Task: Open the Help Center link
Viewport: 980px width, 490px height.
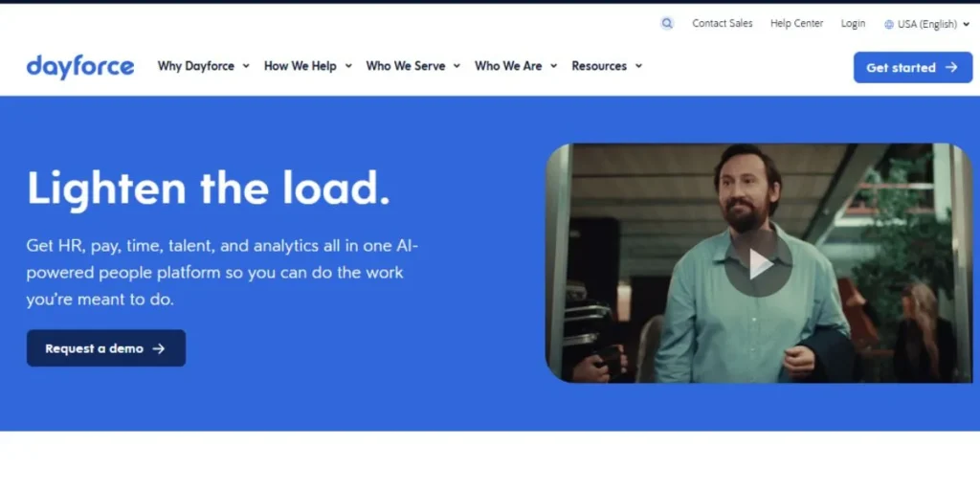Action: coord(796,24)
